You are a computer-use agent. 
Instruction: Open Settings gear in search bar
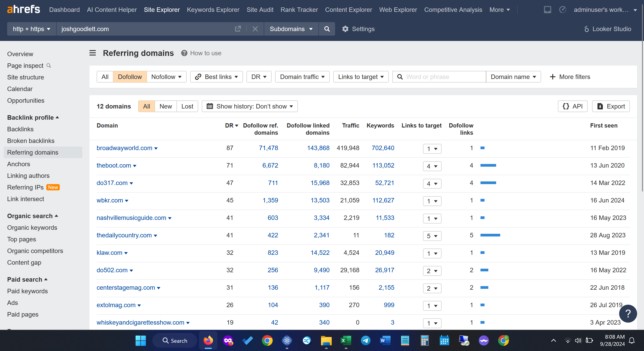click(358, 29)
